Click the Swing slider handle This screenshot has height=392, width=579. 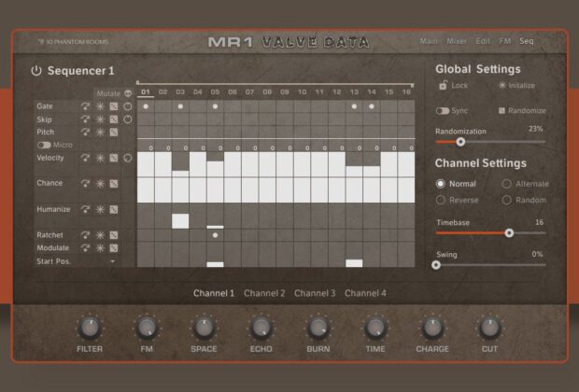click(436, 265)
